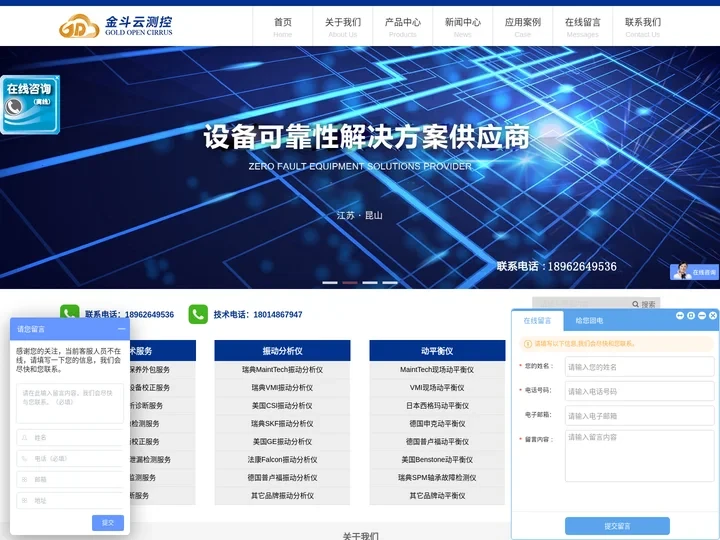720x540 pixels.
Task: Click the 姓名 field in left popup
Action: coord(70,438)
